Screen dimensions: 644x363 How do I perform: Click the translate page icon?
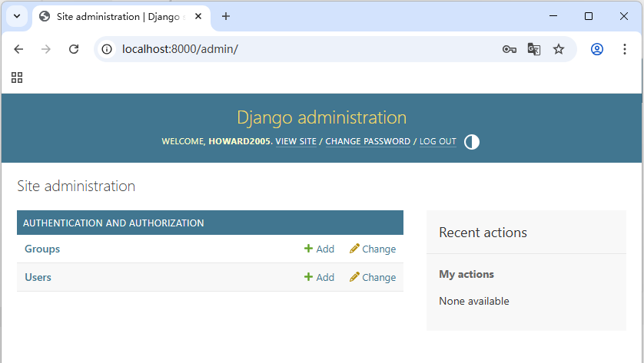[x=534, y=49]
